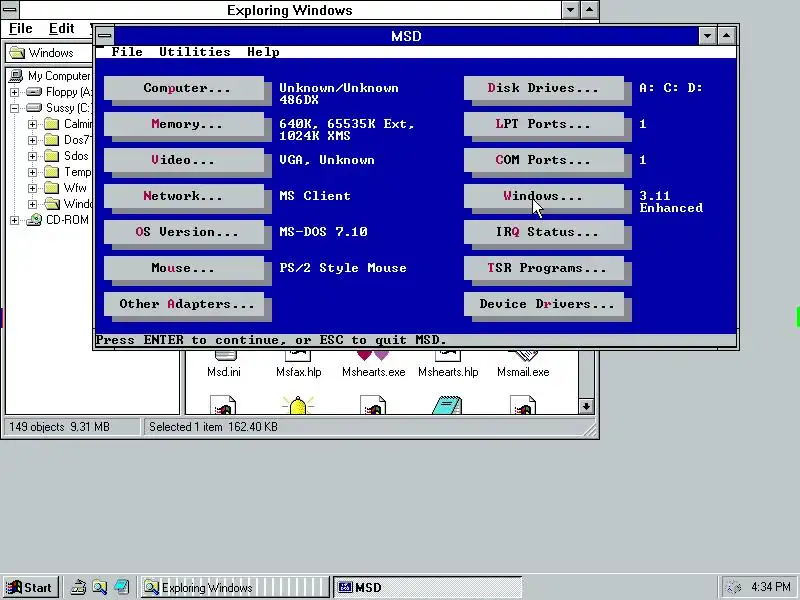Viewport: 800px width, 600px height.
Task: Click the third quick-launch taskbar icon
Action: pos(121,587)
